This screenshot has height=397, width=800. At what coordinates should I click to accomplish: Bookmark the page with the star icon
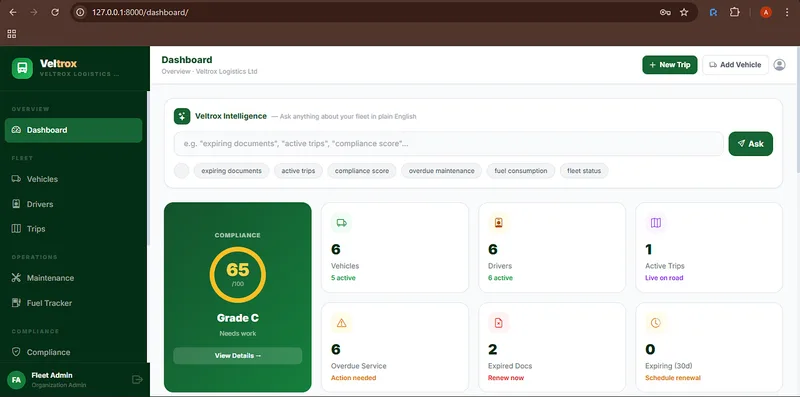pos(684,12)
